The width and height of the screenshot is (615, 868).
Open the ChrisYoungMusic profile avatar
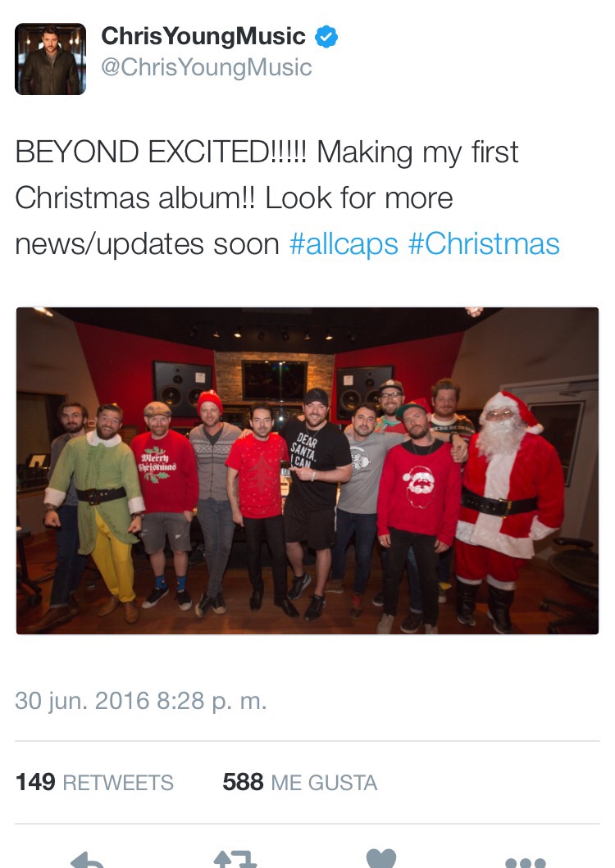tap(50, 59)
